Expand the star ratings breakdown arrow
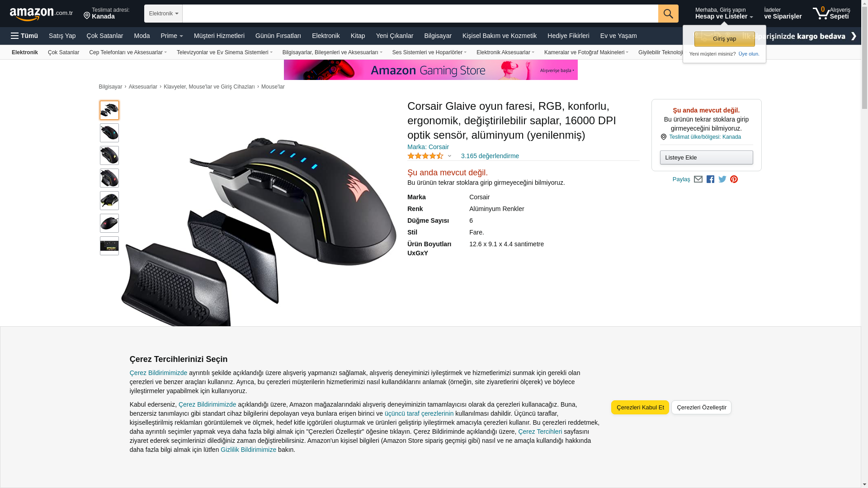Viewport: 868px width, 488px height. pos(449,156)
